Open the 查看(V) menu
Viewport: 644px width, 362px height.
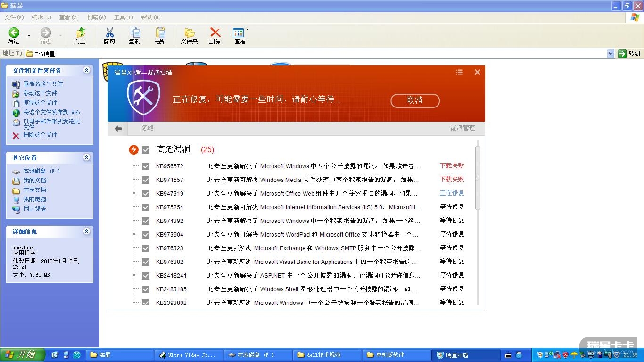pyautogui.click(x=69, y=17)
